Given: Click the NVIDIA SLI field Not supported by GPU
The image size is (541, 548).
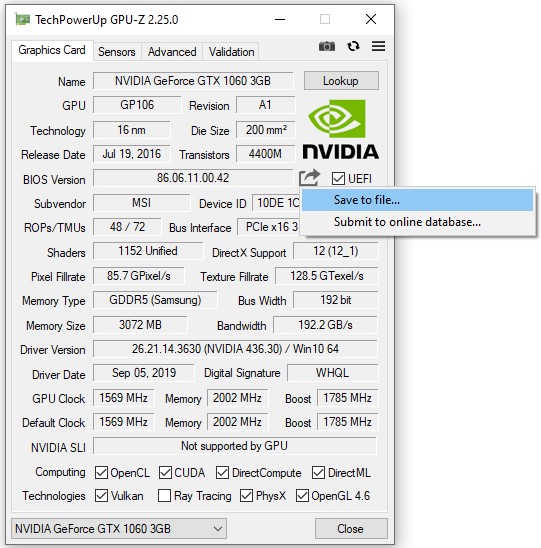Looking at the screenshot, I should (235, 446).
